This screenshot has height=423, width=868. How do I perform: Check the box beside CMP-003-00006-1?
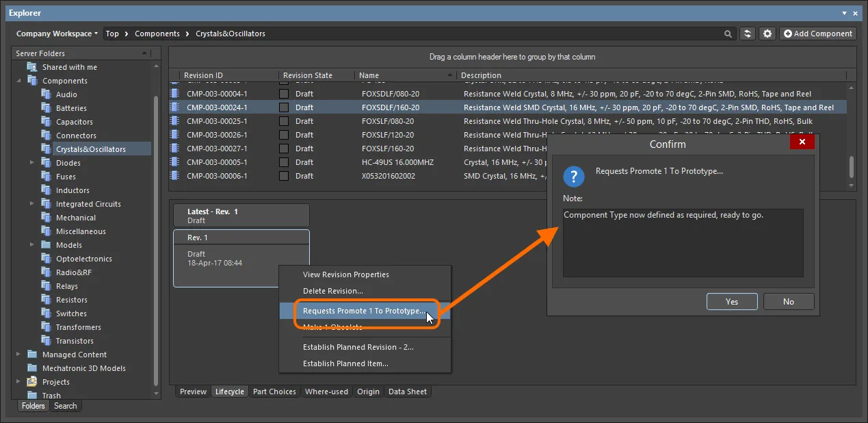pyautogui.click(x=284, y=176)
